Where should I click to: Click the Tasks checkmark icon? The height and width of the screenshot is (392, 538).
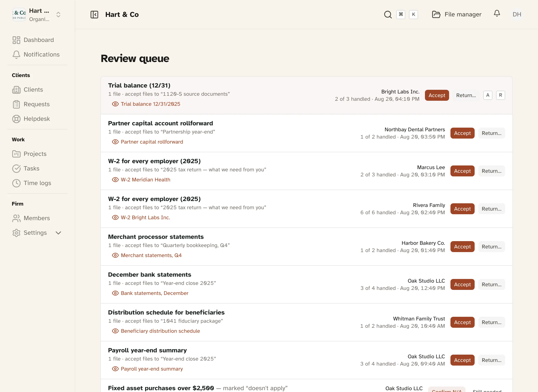tap(16, 168)
